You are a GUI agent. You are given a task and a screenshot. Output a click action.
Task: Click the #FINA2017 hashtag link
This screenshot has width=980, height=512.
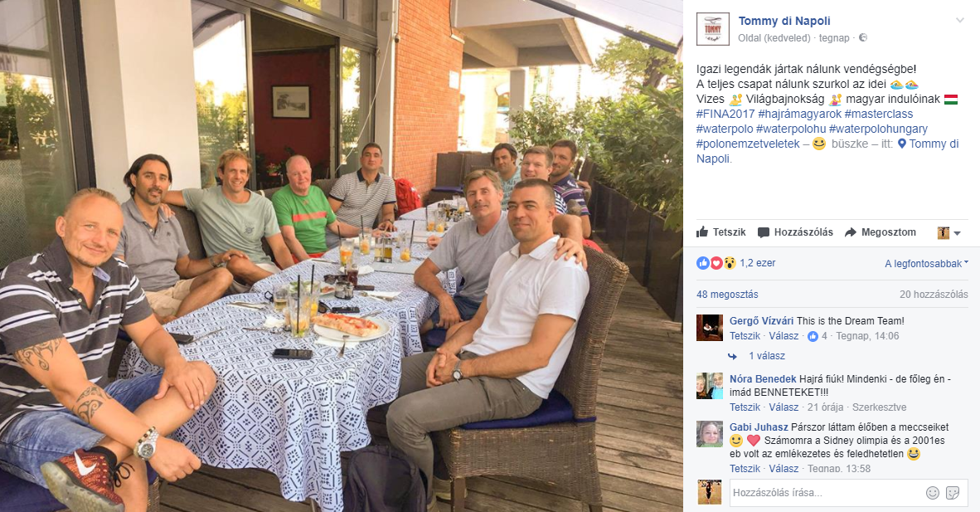[725, 114]
